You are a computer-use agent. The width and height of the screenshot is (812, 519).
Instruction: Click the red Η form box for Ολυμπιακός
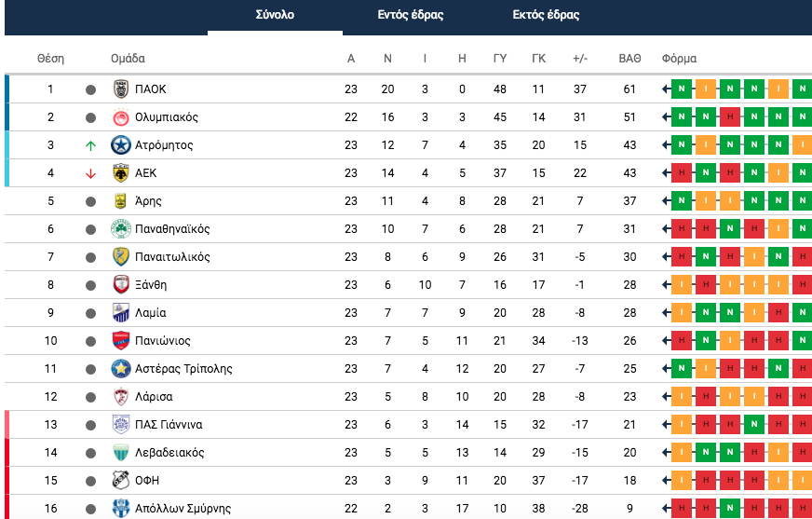(x=730, y=117)
